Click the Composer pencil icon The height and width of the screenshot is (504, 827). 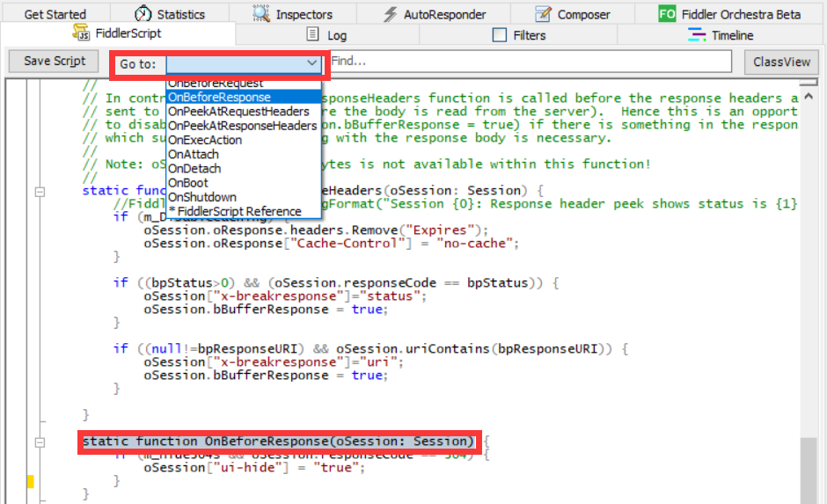(545, 14)
